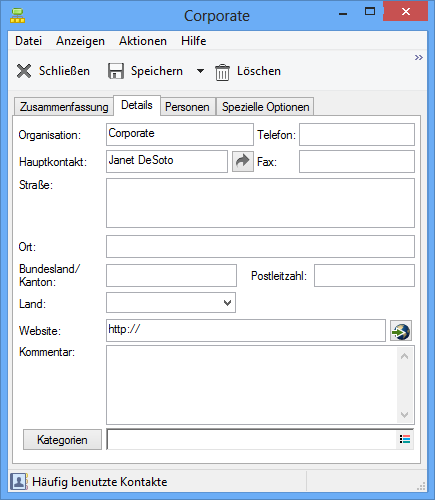Click the contact icon in status bar

coord(18,482)
